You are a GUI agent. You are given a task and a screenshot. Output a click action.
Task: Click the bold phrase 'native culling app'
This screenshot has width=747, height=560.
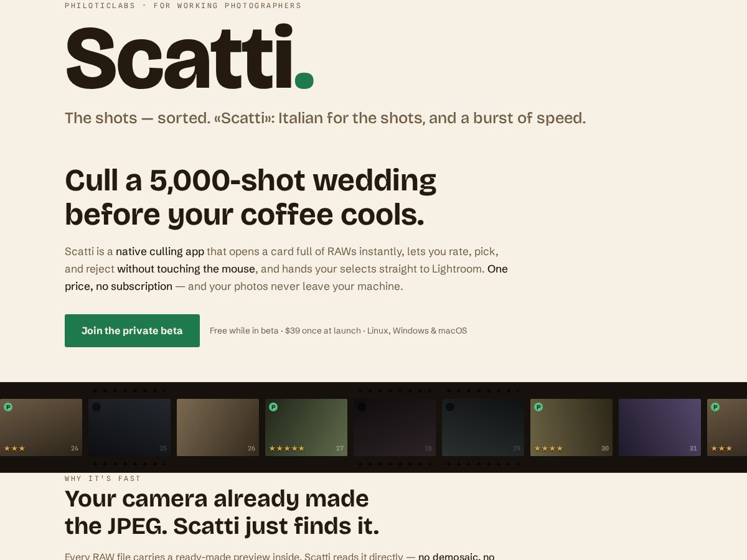click(160, 251)
